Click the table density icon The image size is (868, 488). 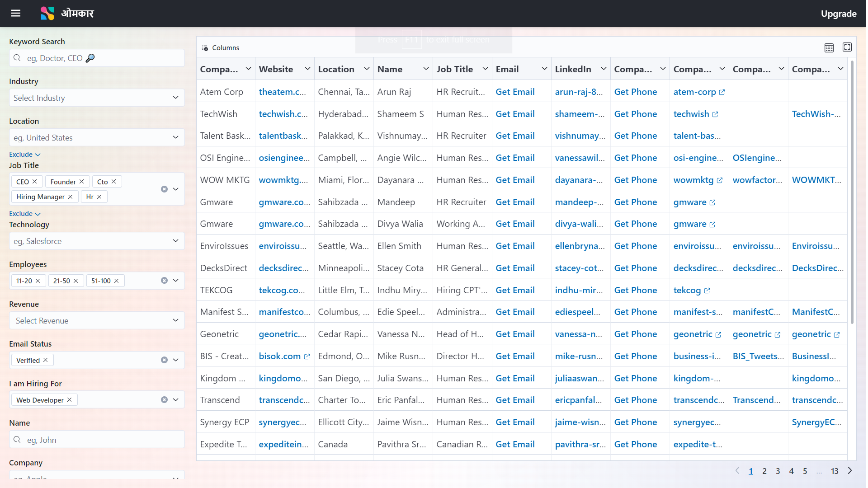pos(829,48)
